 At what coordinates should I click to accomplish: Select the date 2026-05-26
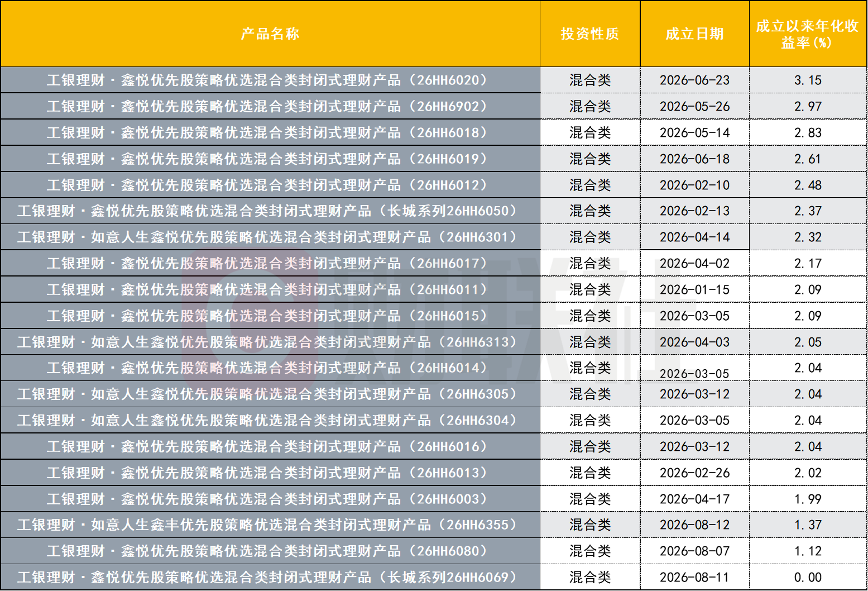coord(694,107)
